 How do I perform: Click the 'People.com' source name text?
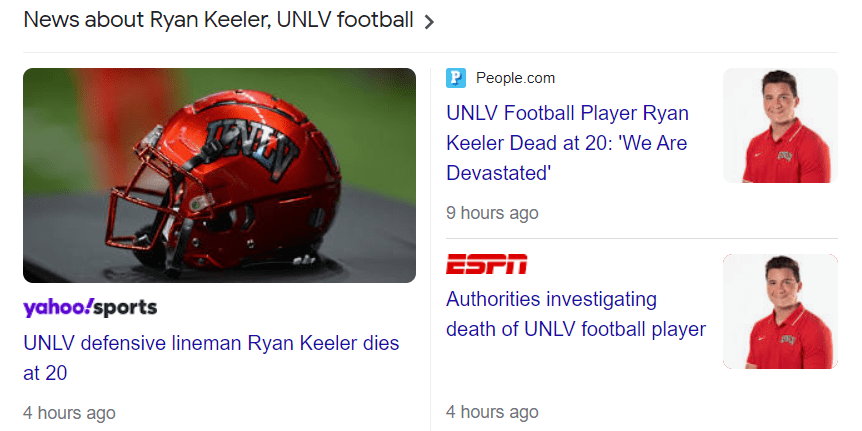coord(515,78)
